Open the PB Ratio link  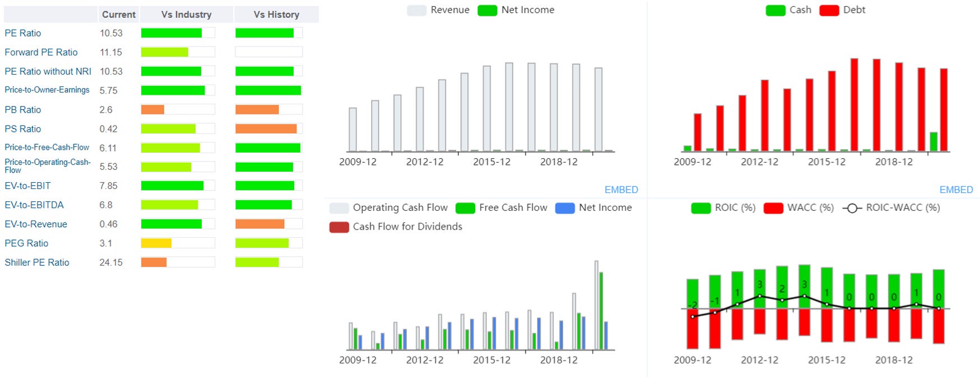coord(23,109)
